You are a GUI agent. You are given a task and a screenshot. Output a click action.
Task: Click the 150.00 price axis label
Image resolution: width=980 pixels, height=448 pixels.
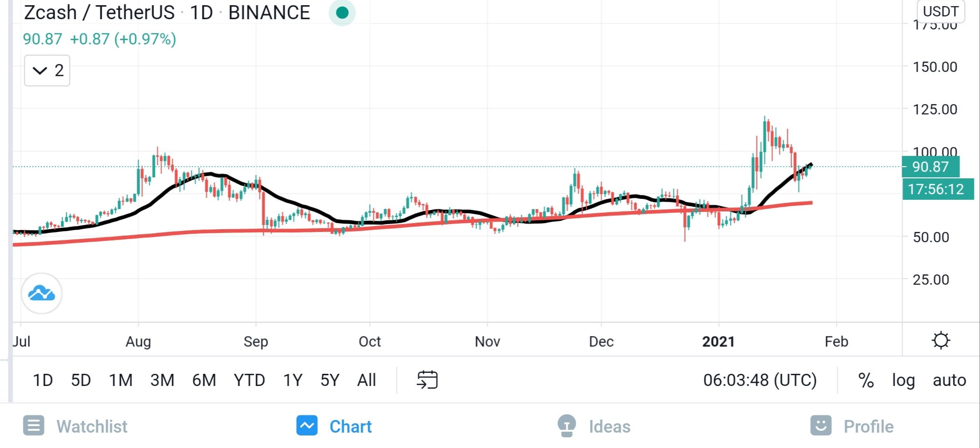pyautogui.click(x=935, y=67)
